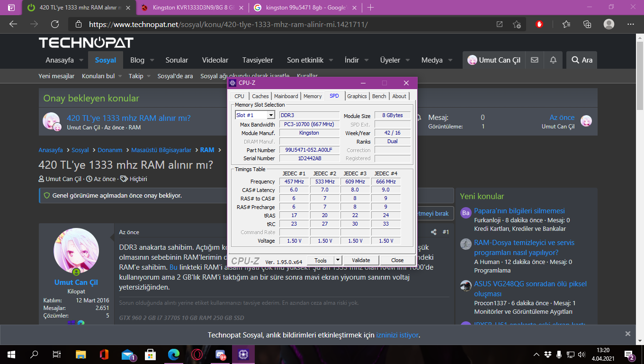This screenshot has height=364, width=644.
Task: Expand the İndir dropdown arrow
Action: pos(367,60)
